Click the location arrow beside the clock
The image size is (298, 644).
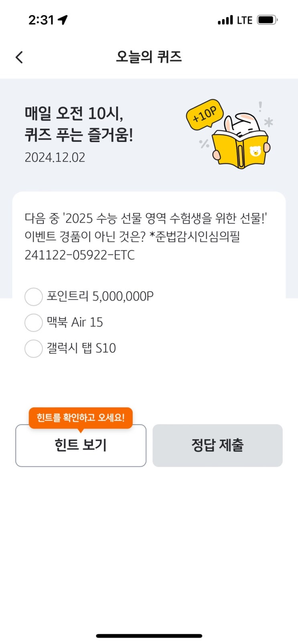(63, 20)
